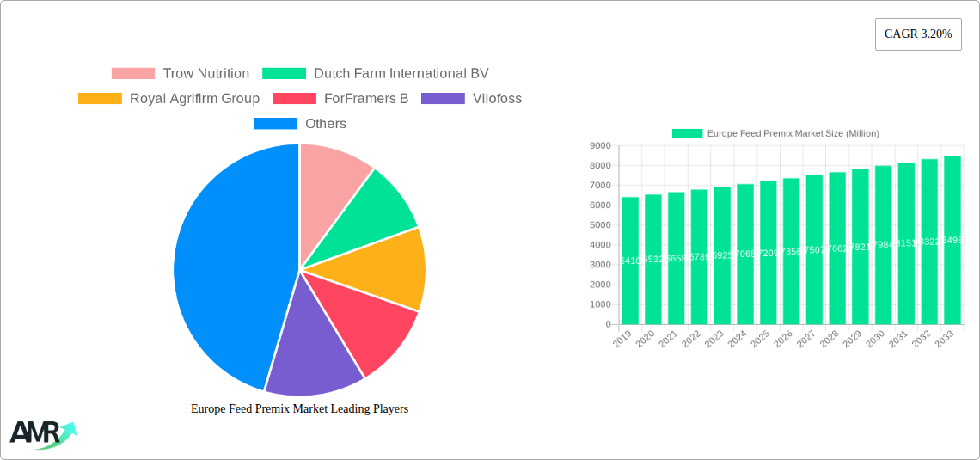Click the 2019 bar in bar chart
Viewport: 980px width, 460px height.
click(x=630, y=261)
